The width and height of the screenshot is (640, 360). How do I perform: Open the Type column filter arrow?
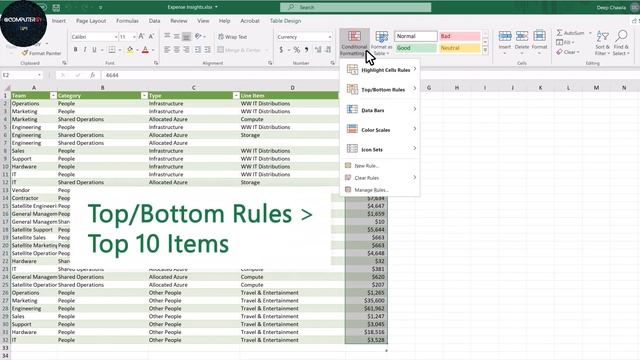pyautogui.click(x=236, y=96)
